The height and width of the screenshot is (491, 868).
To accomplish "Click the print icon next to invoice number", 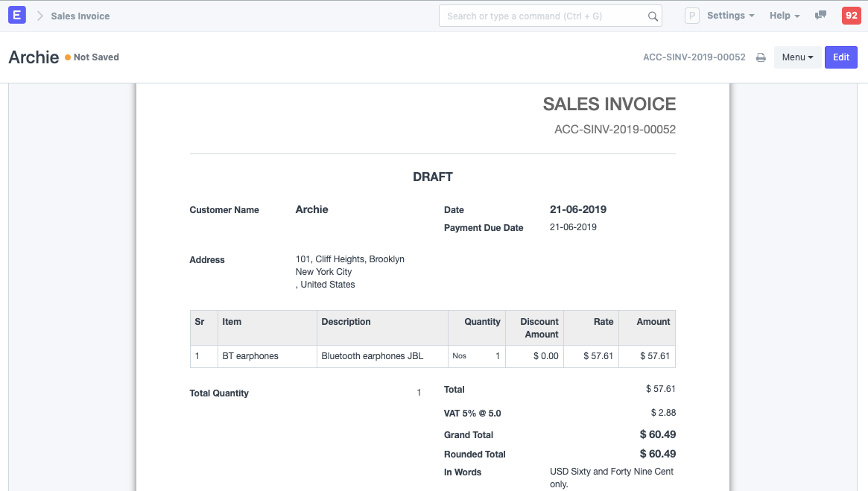I will (760, 57).
